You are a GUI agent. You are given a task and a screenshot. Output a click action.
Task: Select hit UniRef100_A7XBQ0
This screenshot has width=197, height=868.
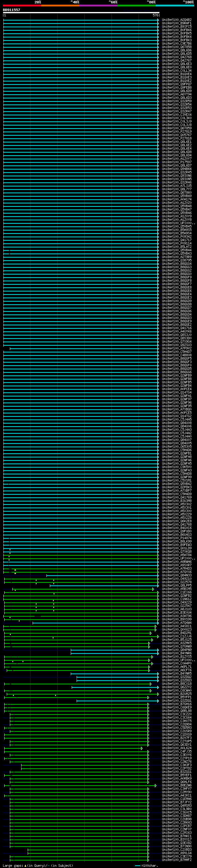[177, 410]
